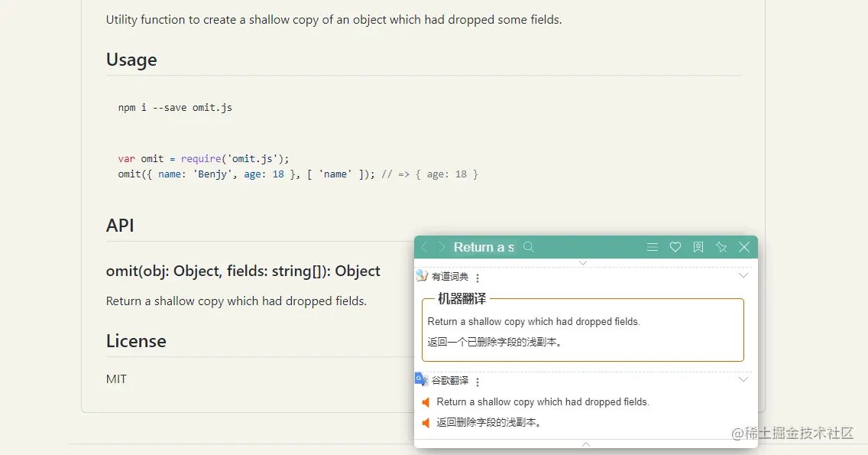Collapse the 有道词典 section chevron

coord(743,275)
